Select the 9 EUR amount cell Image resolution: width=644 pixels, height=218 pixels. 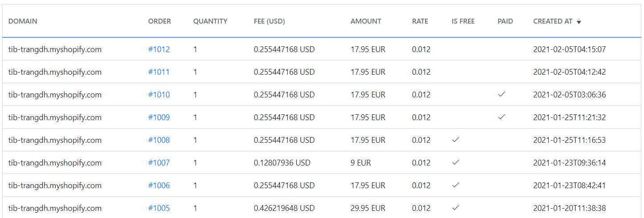click(361, 163)
